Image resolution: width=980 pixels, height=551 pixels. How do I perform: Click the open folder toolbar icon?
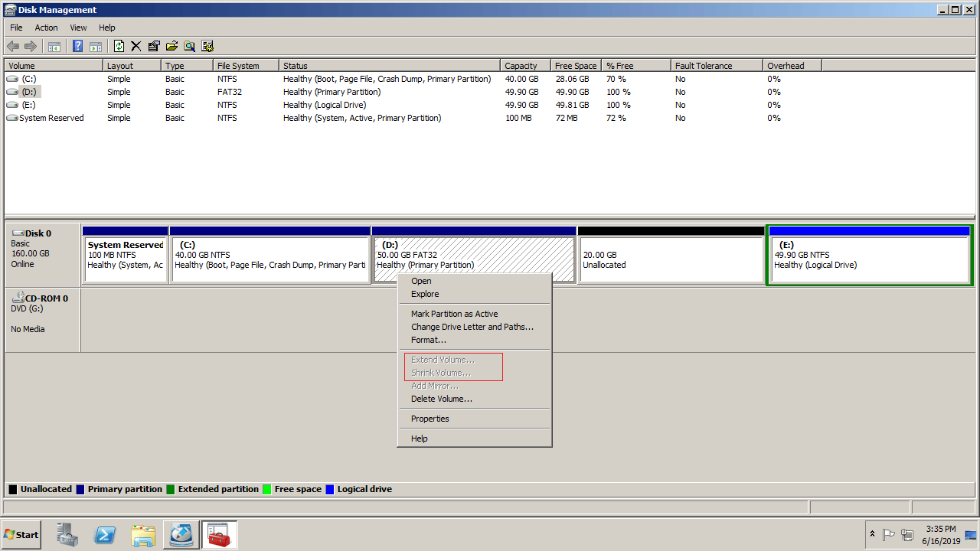(x=171, y=46)
